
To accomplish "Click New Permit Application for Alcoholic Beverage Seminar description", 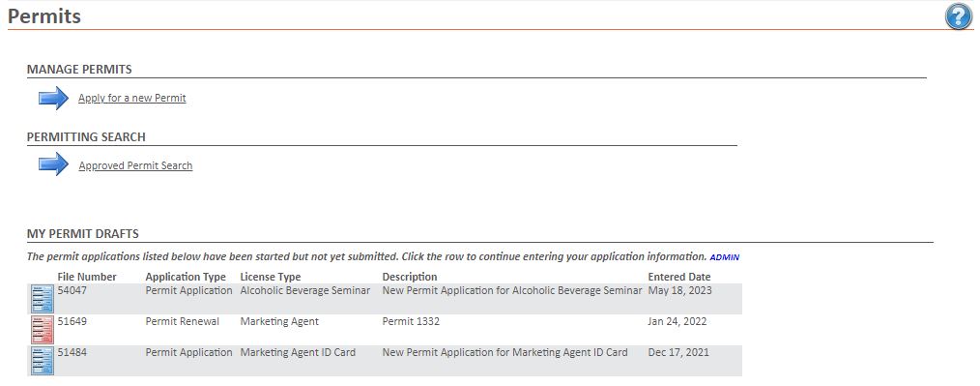I will (x=512, y=290).
